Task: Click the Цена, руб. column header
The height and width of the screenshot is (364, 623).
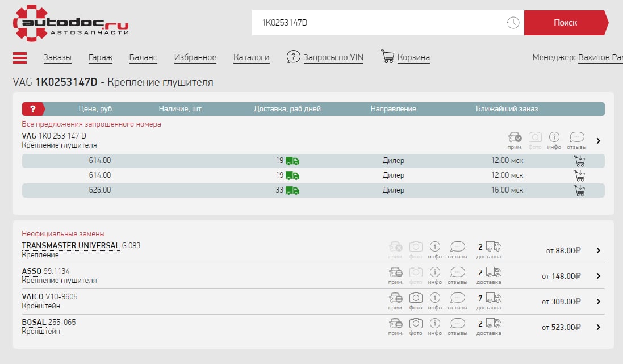Action: point(96,109)
